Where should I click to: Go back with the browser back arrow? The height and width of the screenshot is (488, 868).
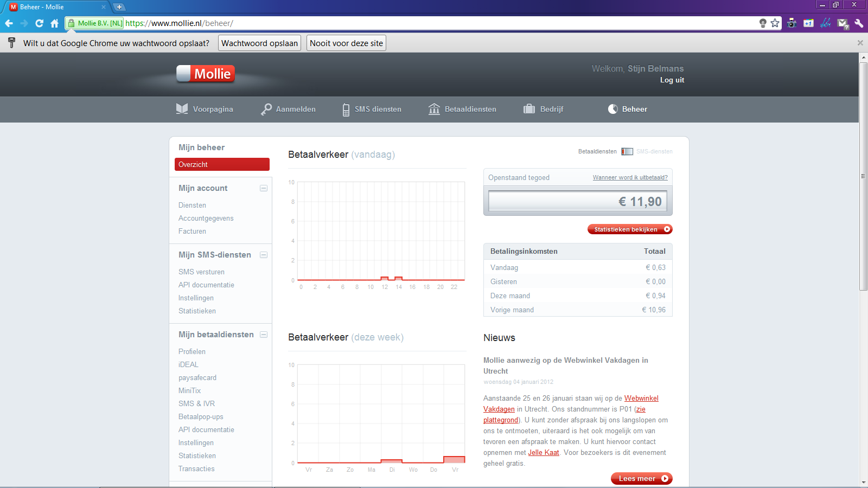click(x=9, y=23)
